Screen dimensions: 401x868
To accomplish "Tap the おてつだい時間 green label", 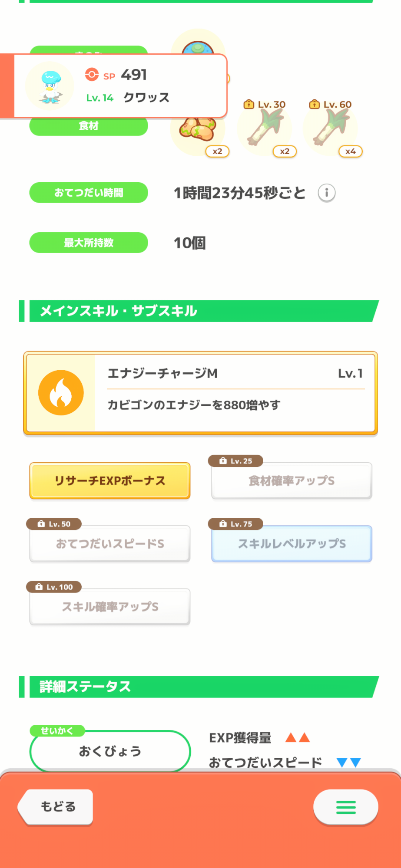I will [x=89, y=193].
